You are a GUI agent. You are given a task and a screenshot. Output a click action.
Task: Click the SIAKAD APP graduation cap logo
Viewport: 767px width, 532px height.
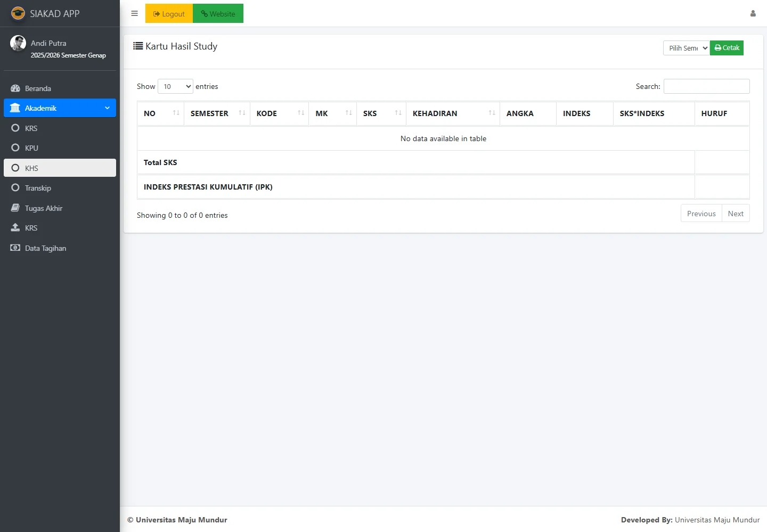click(x=18, y=13)
